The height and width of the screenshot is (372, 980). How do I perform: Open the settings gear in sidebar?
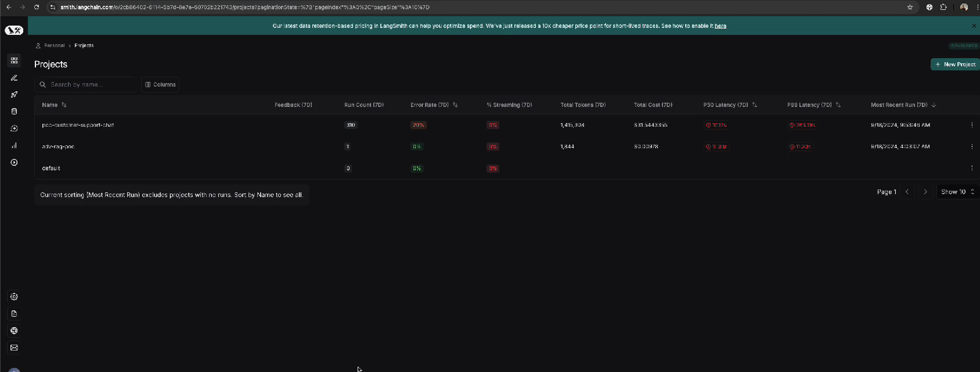tap(14, 296)
